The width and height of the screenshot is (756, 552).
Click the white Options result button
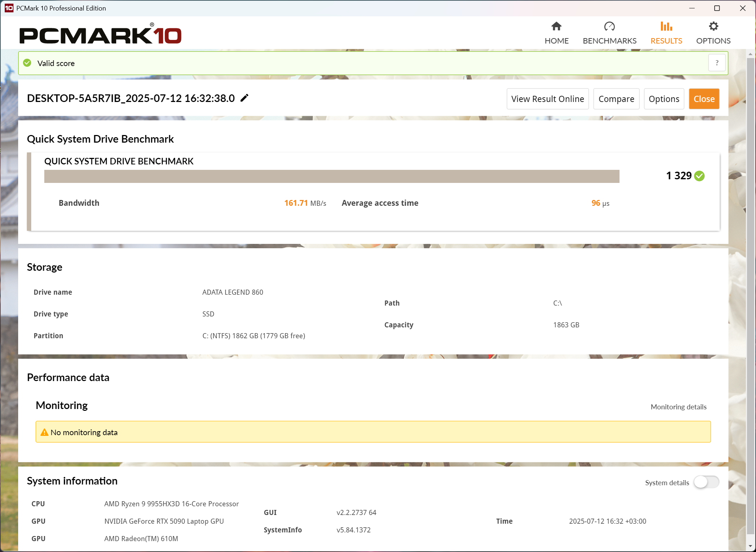click(664, 99)
